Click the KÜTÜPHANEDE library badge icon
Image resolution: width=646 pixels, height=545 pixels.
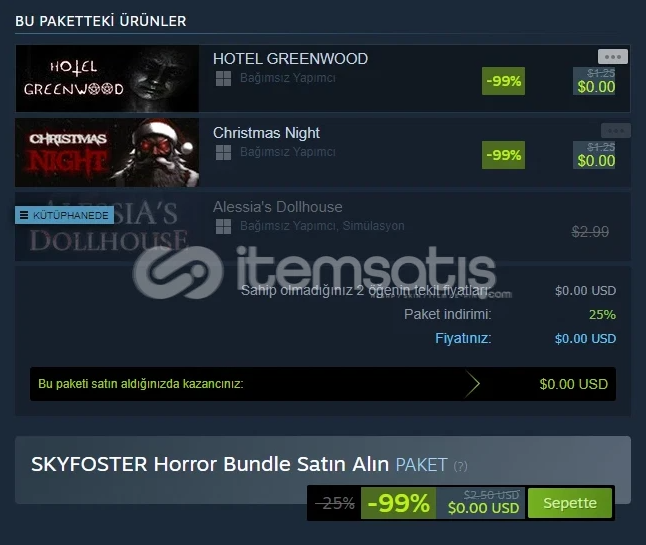coord(24,215)
